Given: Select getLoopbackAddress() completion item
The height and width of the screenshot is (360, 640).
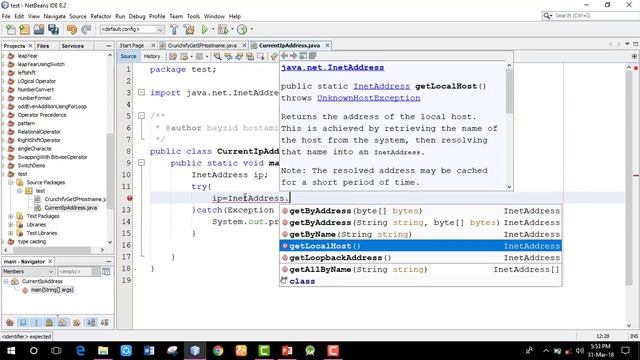Looking at the screenshot, I should coord(420,258).
